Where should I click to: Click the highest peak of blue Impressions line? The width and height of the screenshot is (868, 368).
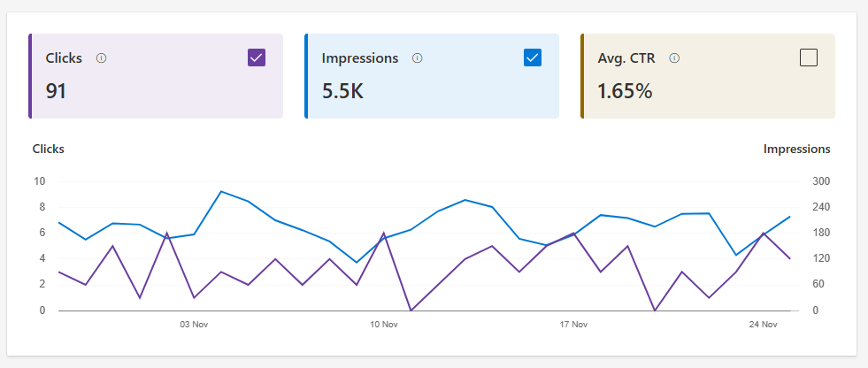221,191
